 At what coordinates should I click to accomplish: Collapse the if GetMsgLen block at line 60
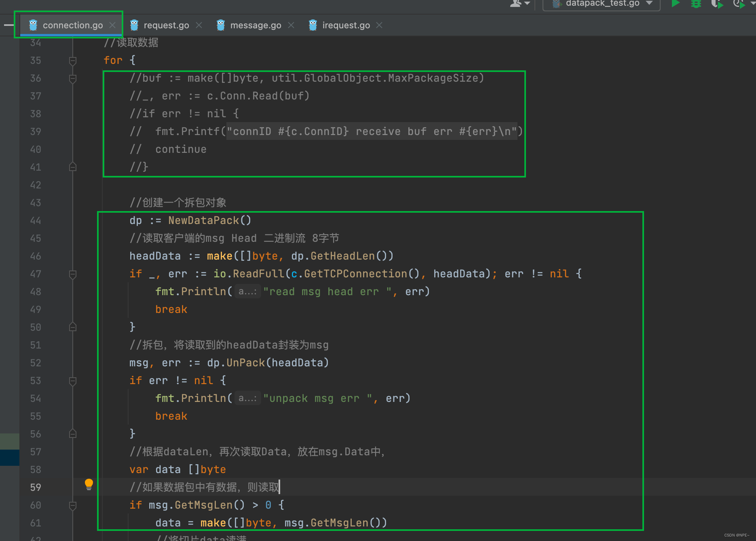[x=73, y=505]
